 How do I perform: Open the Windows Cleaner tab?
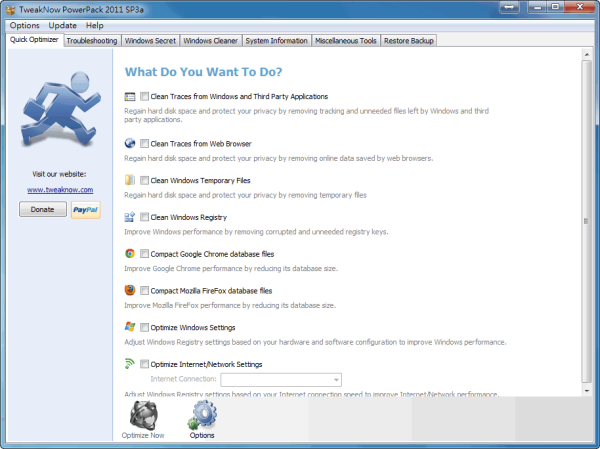point(210,41)
